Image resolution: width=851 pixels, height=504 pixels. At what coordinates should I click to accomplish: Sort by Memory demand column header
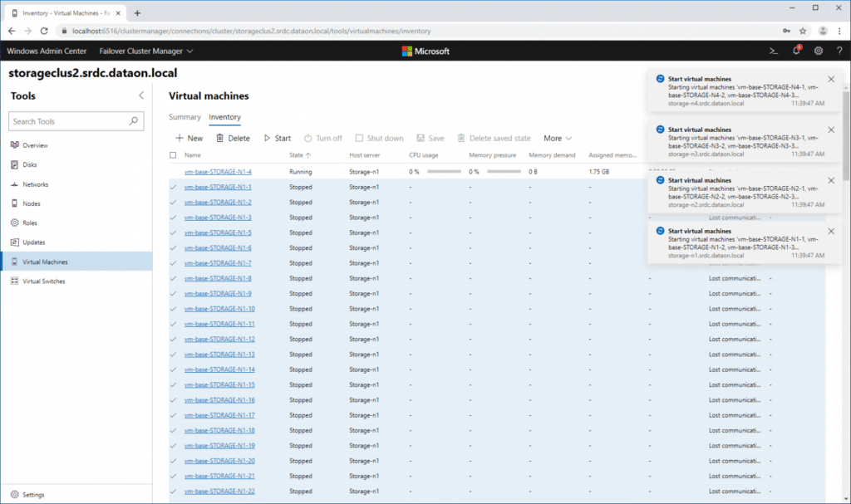pos(552,155)
